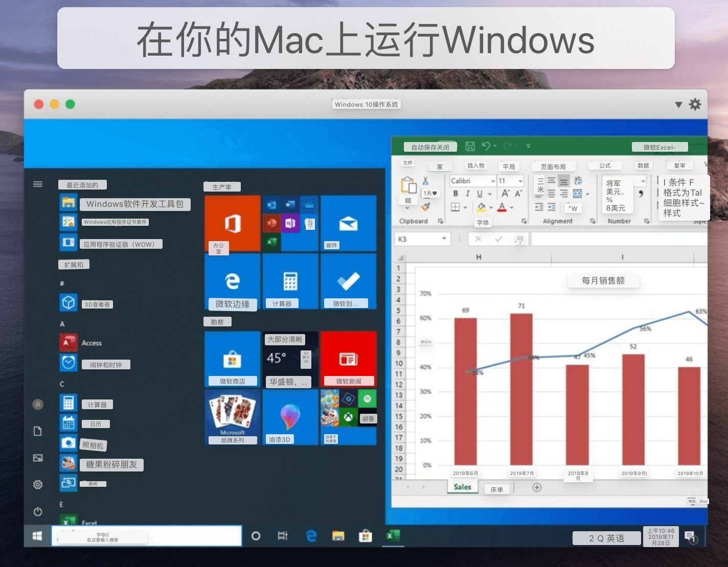Click the fill color bucket button
728x567 pixels.
tap(481, 207)
